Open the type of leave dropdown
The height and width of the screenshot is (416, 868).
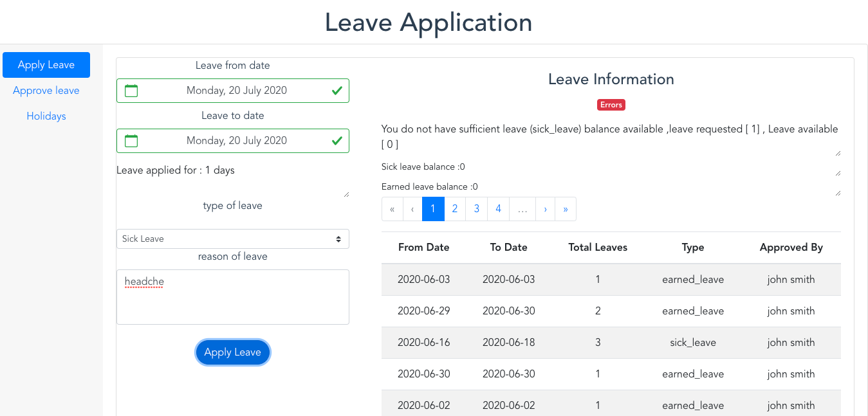[232, 239]
